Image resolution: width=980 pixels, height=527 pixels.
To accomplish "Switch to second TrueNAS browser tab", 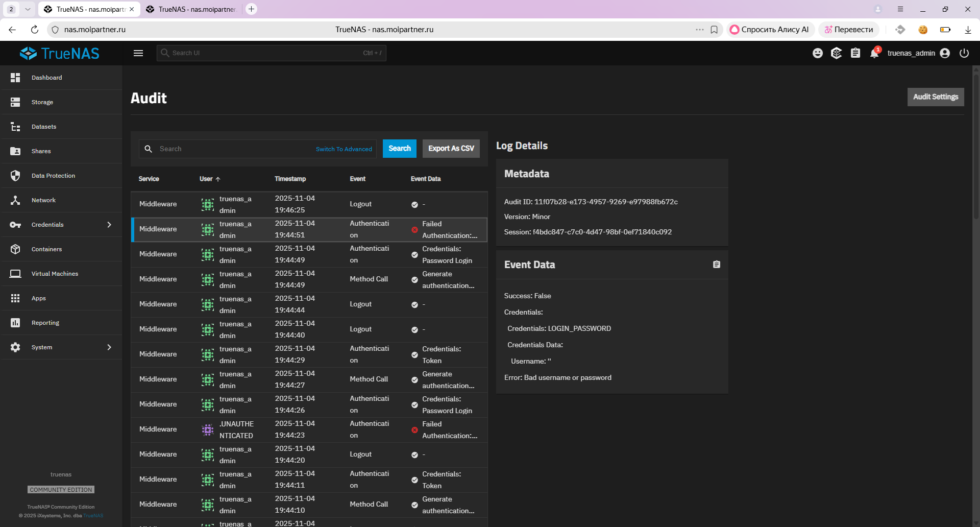I will point(192,9).
